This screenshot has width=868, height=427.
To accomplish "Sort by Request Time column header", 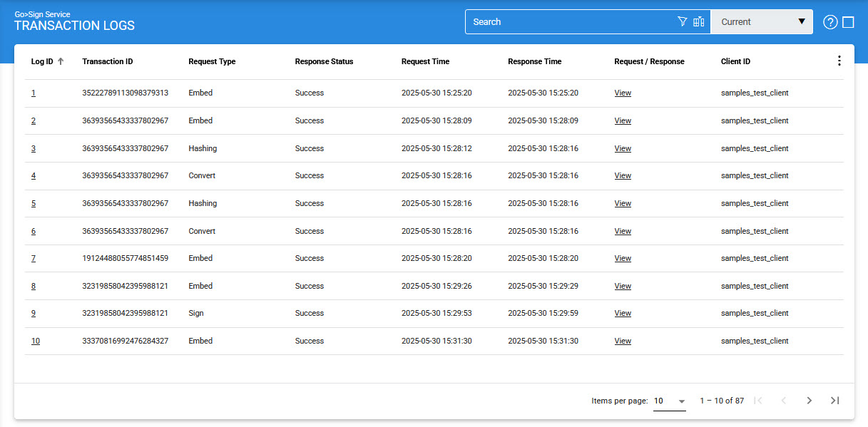I will point(425,61).
